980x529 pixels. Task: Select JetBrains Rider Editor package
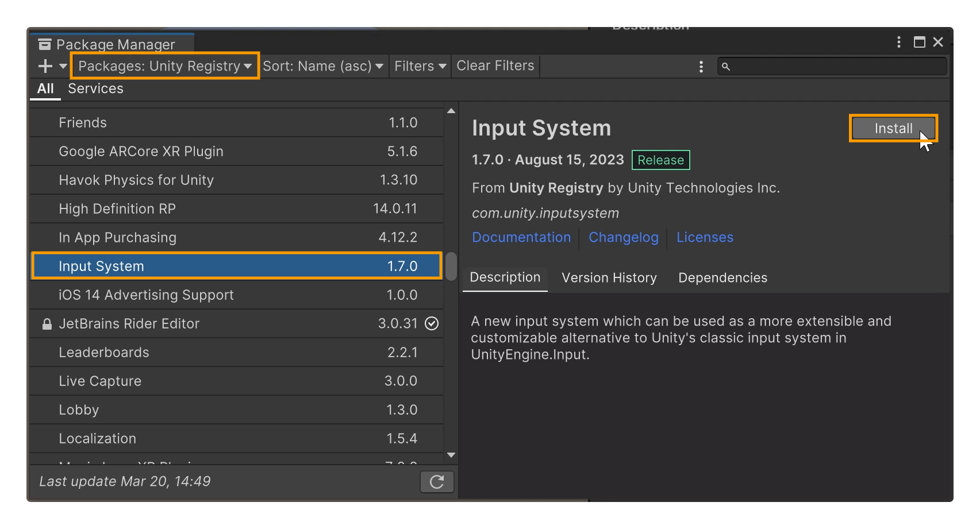click(236, 323)
